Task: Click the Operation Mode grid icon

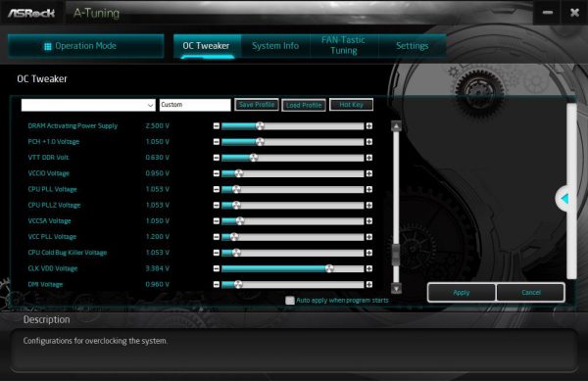Action: [48, 46]
